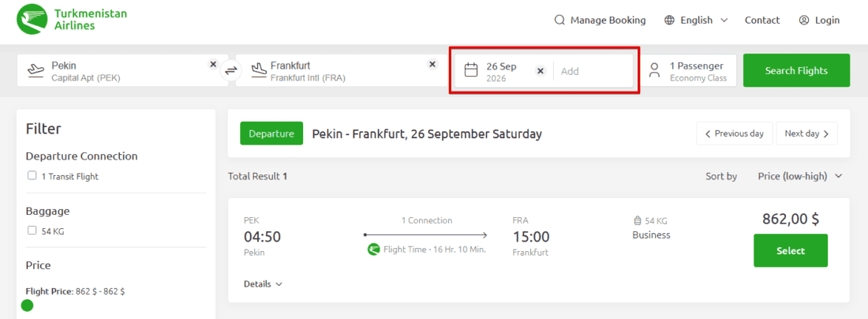The image size is (868, 319).
Task: Open the Login page
Action: click(819, 21)
